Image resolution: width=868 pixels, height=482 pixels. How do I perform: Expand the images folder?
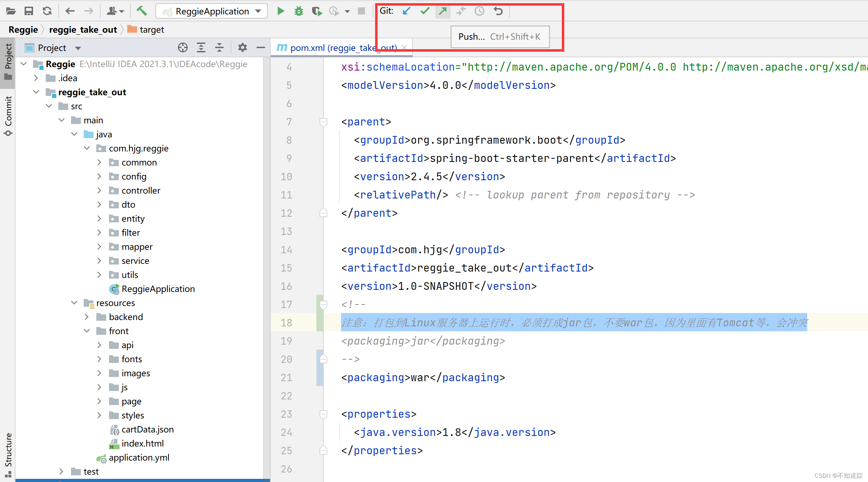(99, 373)
